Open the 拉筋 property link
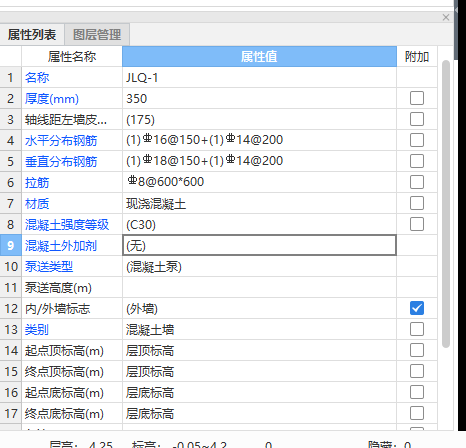The image size is (466, 448). (x=37, y=183)
